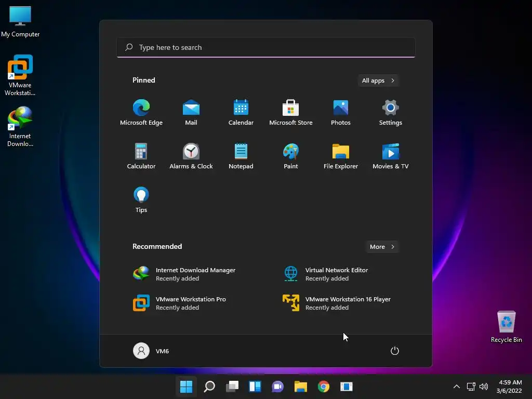The image size is (532, 399).
Task: Open Microsoft Store
Action: coord(291,113)
